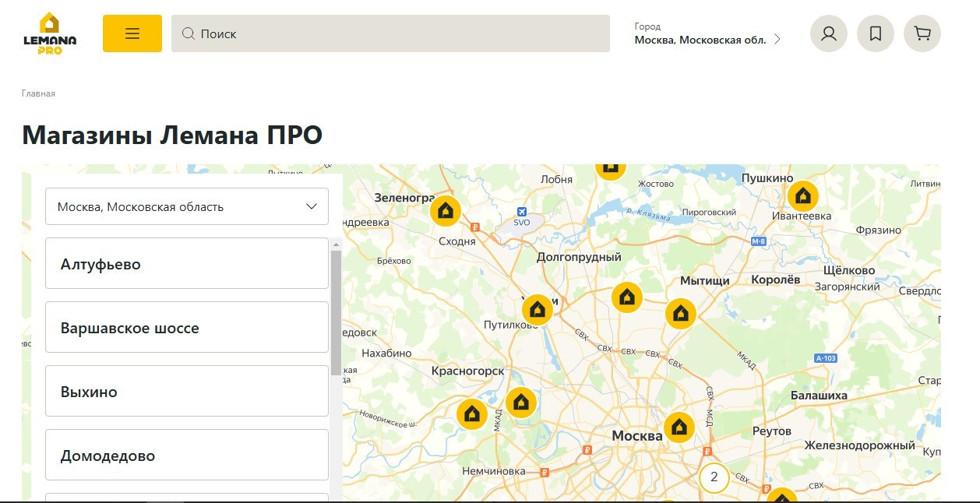Select Варшавское шоссе store from list
The height and width of the screenshot is (503, 980).
[x=187, y=327]
